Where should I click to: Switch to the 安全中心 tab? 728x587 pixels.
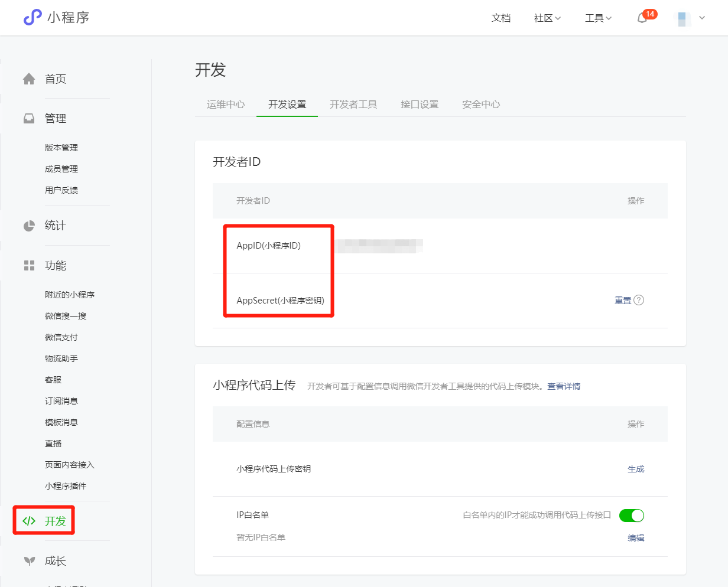481,105
